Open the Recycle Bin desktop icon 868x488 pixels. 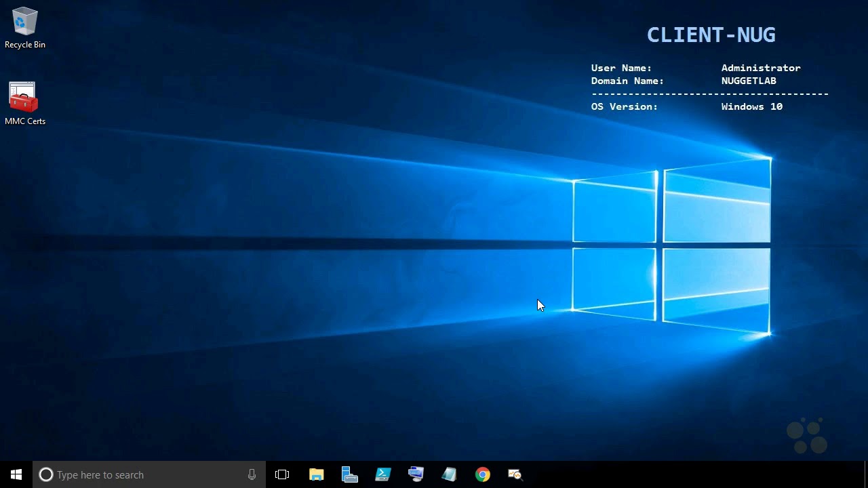25,28
